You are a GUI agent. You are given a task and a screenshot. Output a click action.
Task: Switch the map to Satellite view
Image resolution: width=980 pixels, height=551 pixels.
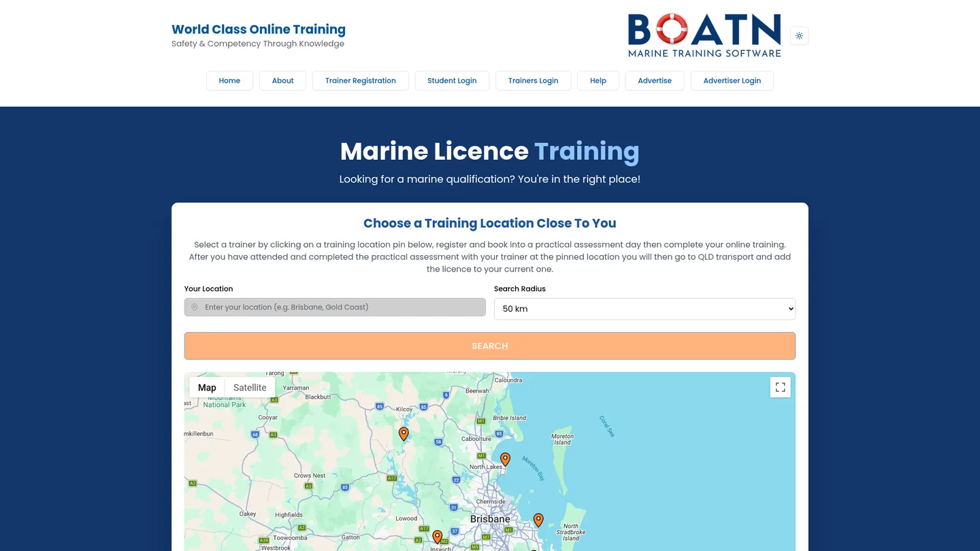click(250, 388)
